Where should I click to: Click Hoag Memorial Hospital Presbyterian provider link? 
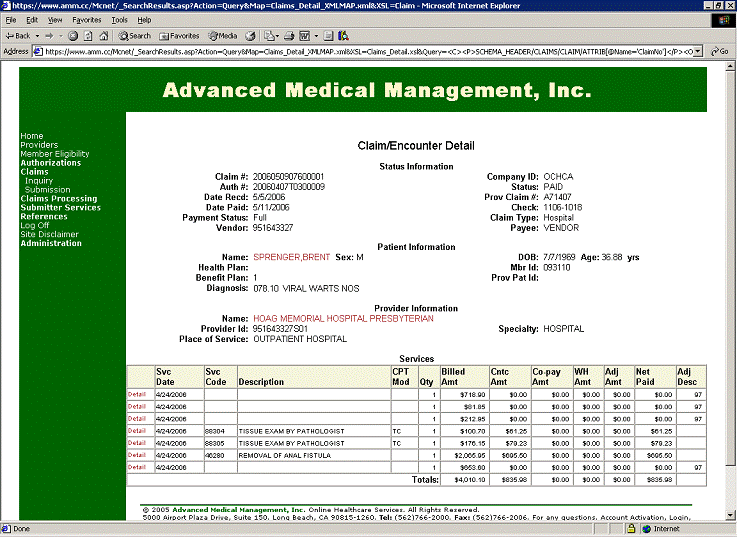tap(343, 318)
